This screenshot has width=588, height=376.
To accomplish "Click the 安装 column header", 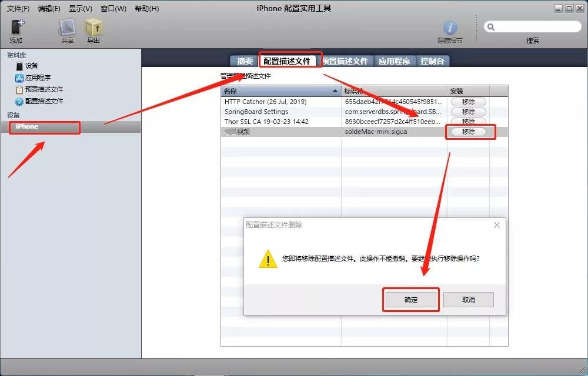I will pyautogui.click(x=469, y=91).
